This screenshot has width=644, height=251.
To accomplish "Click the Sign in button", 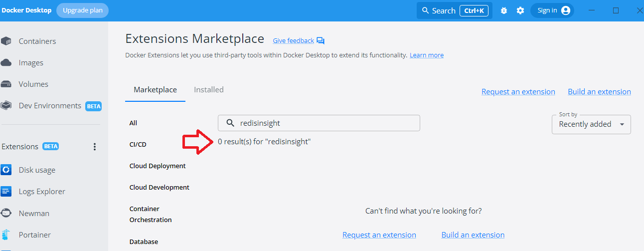I will [552, 10].
